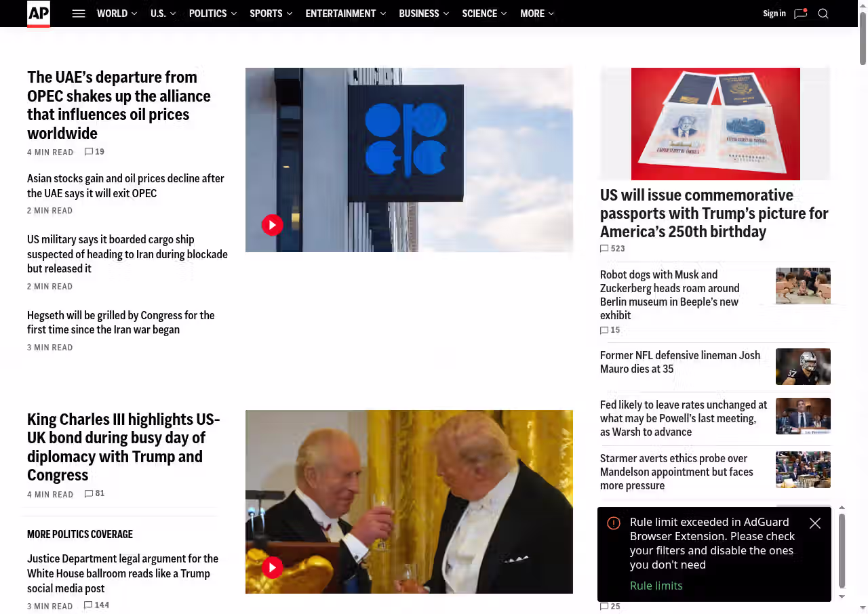Click the AP logo home icon

(x=39, y=14)
